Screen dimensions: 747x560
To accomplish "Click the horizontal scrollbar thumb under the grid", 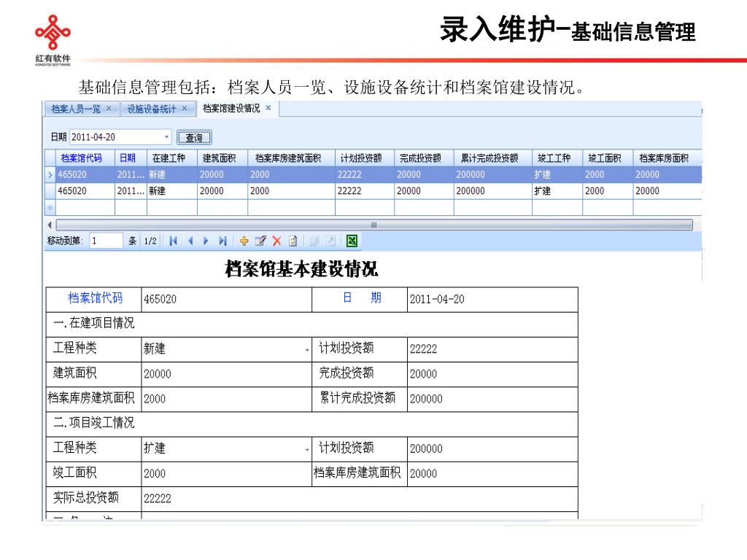I will 374,225.
